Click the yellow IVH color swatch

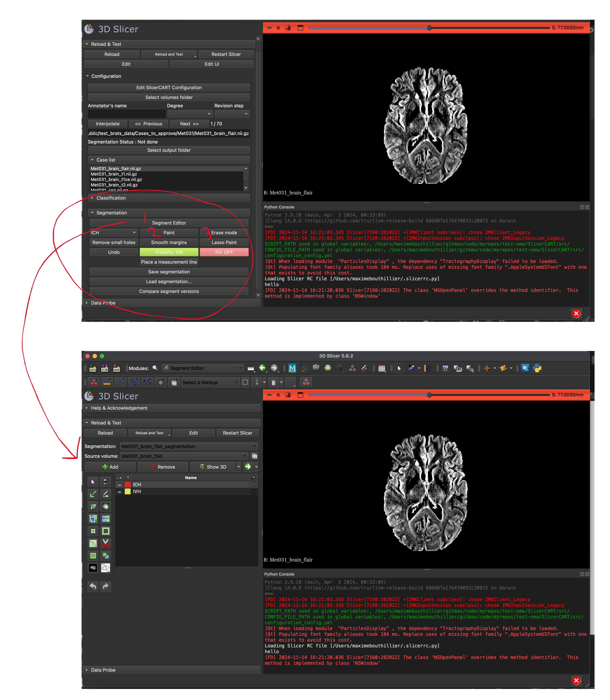pos(128,492)
